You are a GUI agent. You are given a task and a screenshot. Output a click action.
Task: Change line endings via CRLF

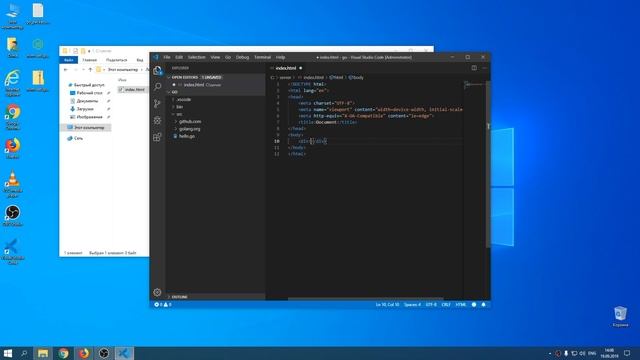[x=446, y=304]
